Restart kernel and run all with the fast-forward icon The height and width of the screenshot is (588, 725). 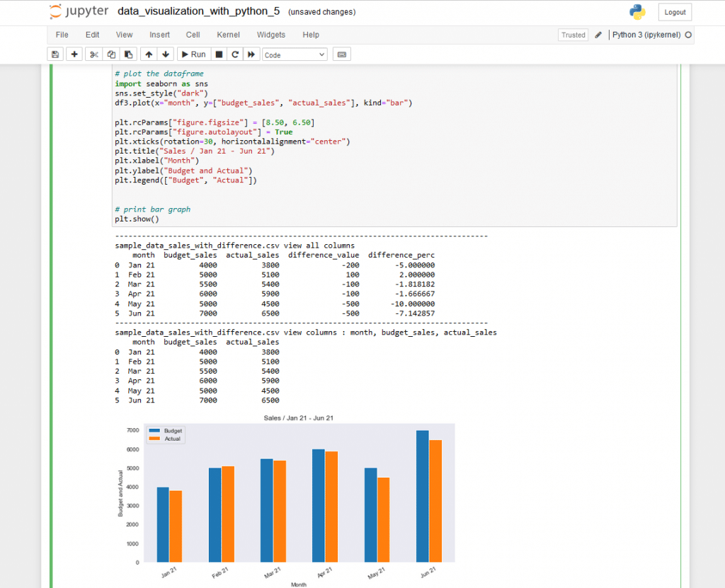point(251,54)
